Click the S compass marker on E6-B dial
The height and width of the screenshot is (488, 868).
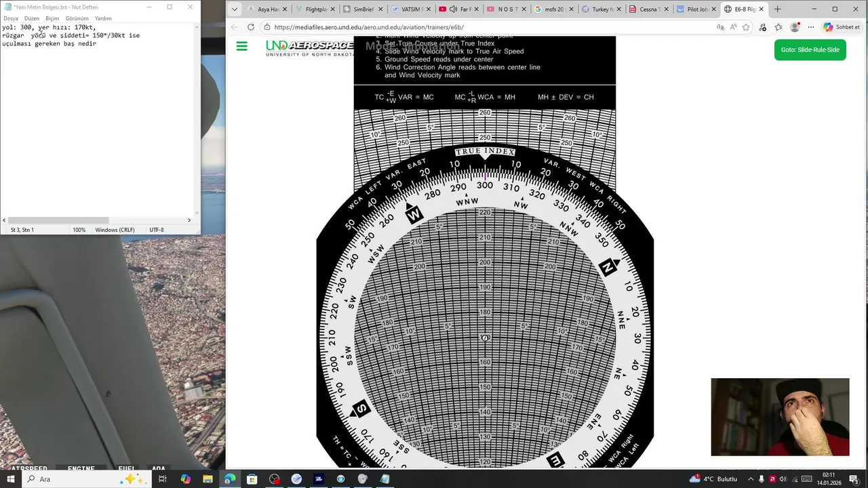point(361,409)
